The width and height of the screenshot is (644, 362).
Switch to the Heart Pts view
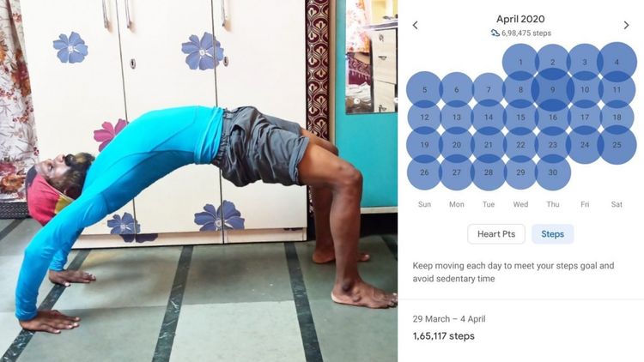click(x=496, y=234)
